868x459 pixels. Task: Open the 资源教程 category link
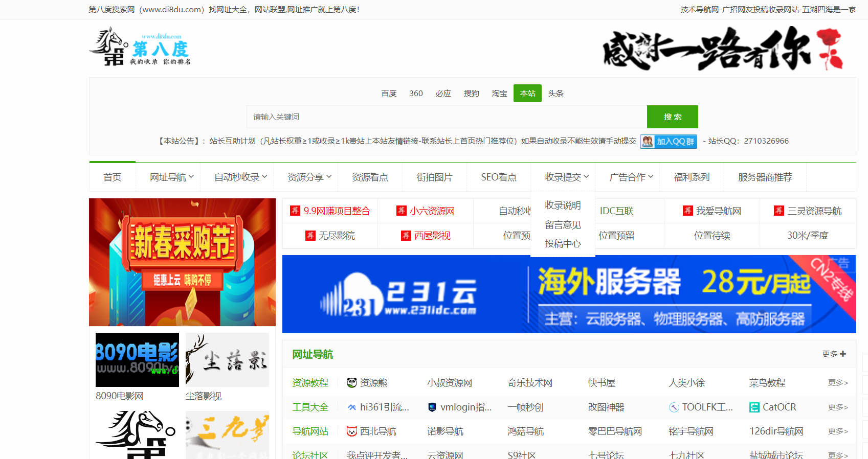310,382
